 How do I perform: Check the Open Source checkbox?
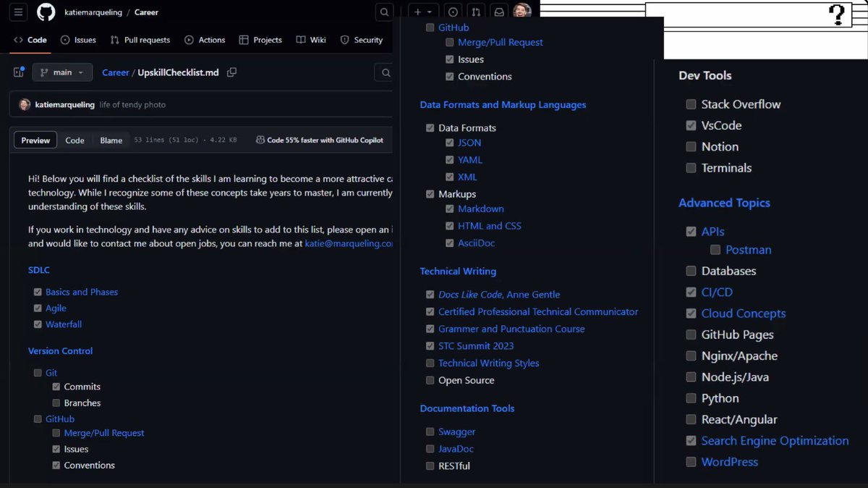click(430, 380)
